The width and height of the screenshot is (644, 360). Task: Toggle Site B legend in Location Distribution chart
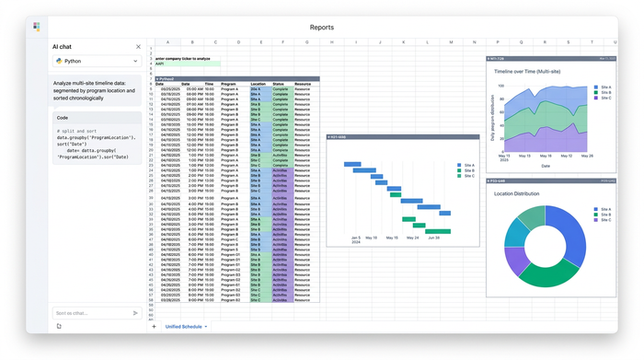tap(603, 215)
